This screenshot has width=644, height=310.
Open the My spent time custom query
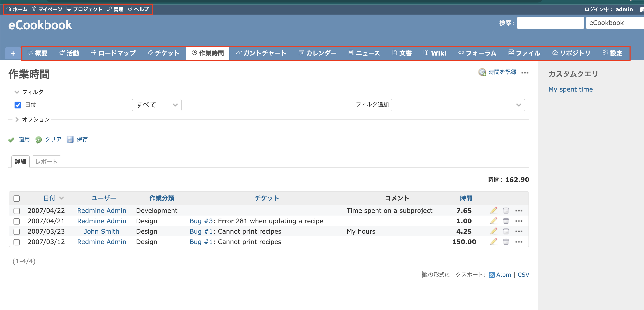coord(570,89)
